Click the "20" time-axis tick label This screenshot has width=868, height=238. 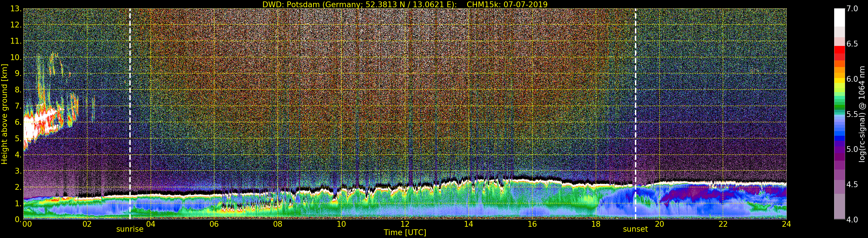(659, 224)
